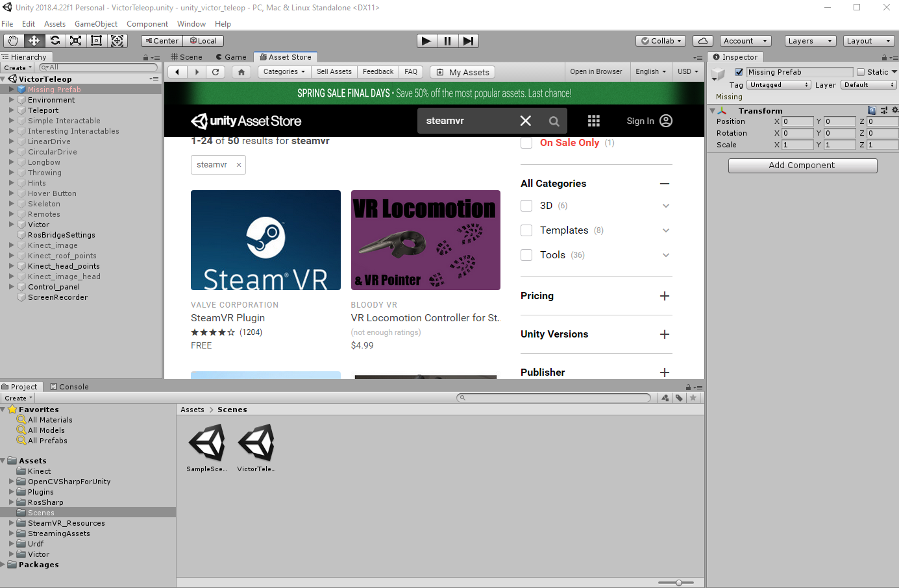This screenshot has height=588, width=899.
Task: Go forward in Asset Store browser
Action: (197, 72)
